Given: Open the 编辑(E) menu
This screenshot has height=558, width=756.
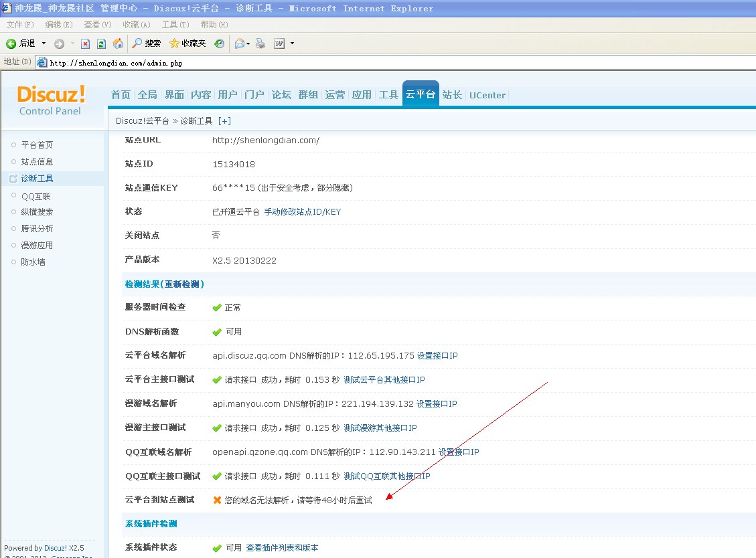Looking at the screenshot, I should [x=59, y=25].
